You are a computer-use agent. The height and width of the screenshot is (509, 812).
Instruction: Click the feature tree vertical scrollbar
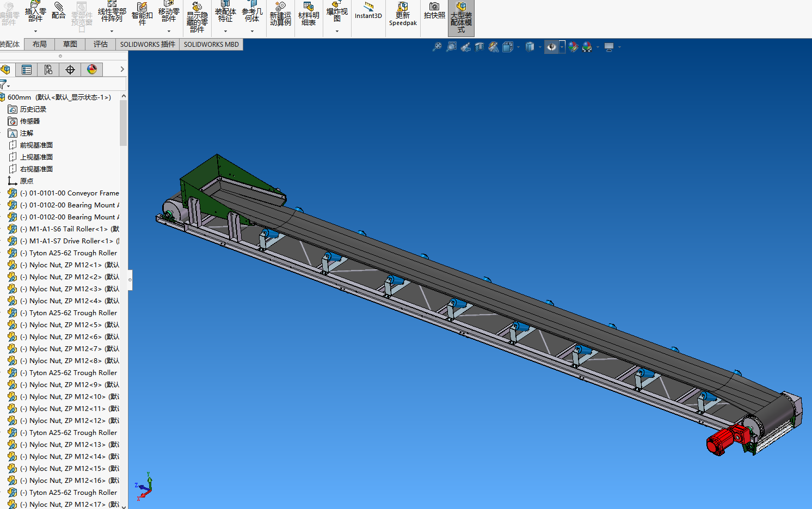124,123
